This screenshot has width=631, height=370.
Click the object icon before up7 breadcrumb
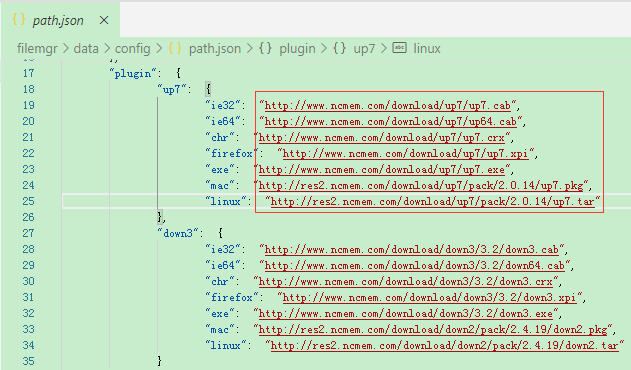pyautogui.click(x=339, y=48)
